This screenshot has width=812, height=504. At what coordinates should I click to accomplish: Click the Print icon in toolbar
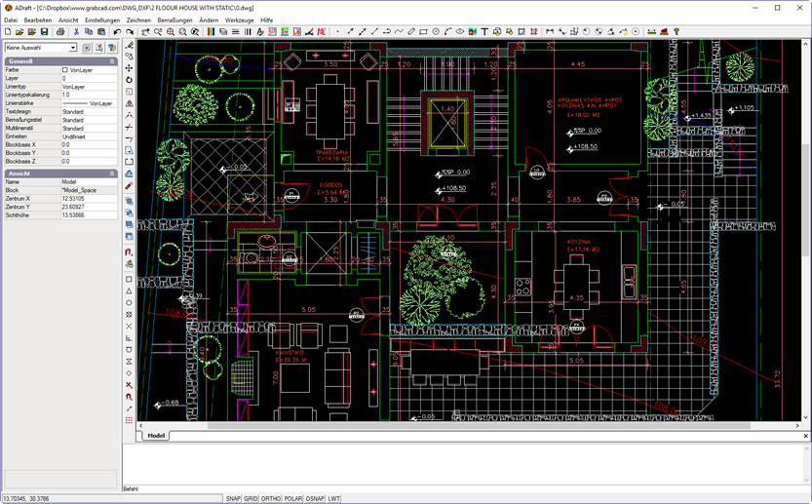(x=60, y=32)
